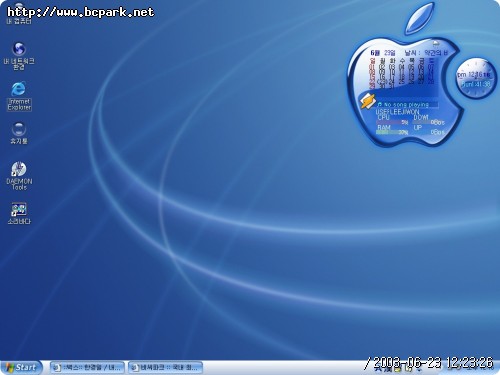Switch to the first taskbar window button

pos(87,368)
